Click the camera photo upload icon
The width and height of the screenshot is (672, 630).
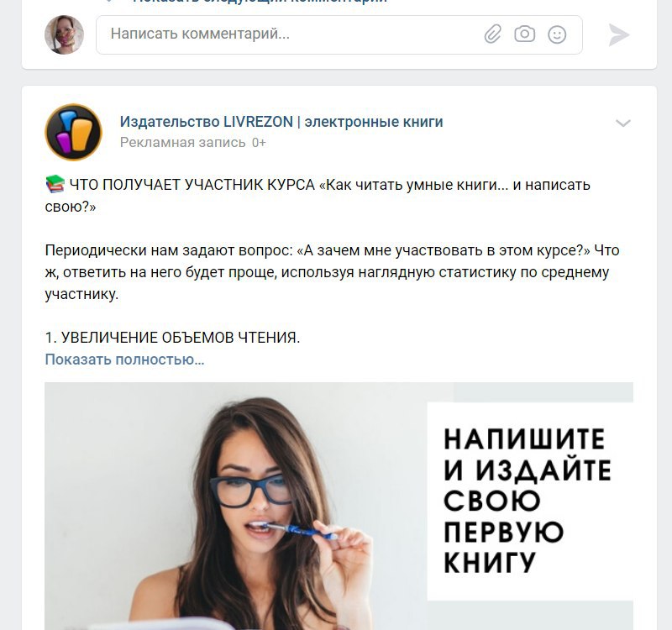point(524,34)
